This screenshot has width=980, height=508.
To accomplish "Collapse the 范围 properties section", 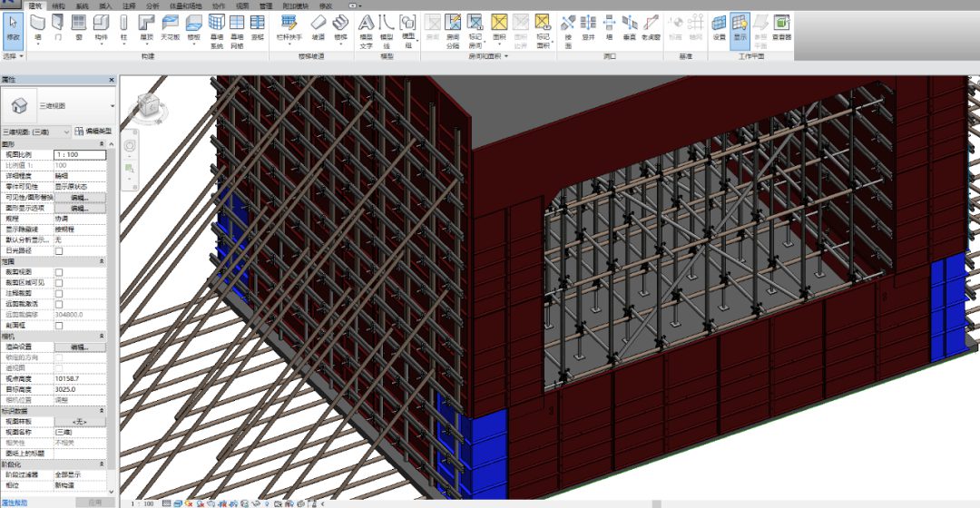I will coord(102,262).
